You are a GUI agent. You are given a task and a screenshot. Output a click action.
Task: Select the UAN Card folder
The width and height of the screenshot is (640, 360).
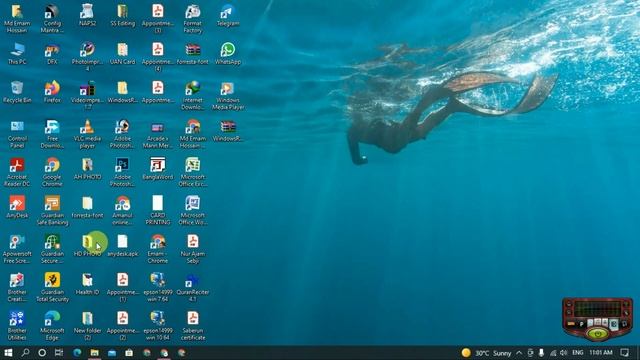point(122,54)
